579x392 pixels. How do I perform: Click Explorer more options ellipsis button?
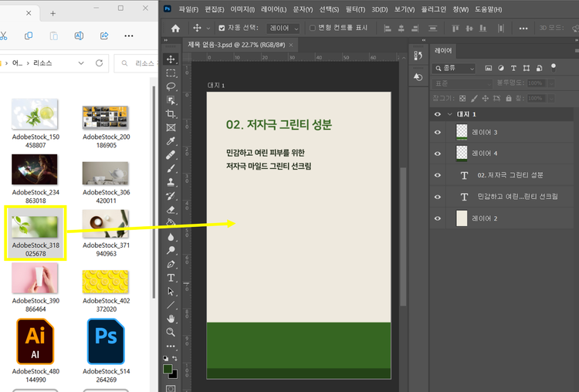pyautogui.click(x=128, y=35)
